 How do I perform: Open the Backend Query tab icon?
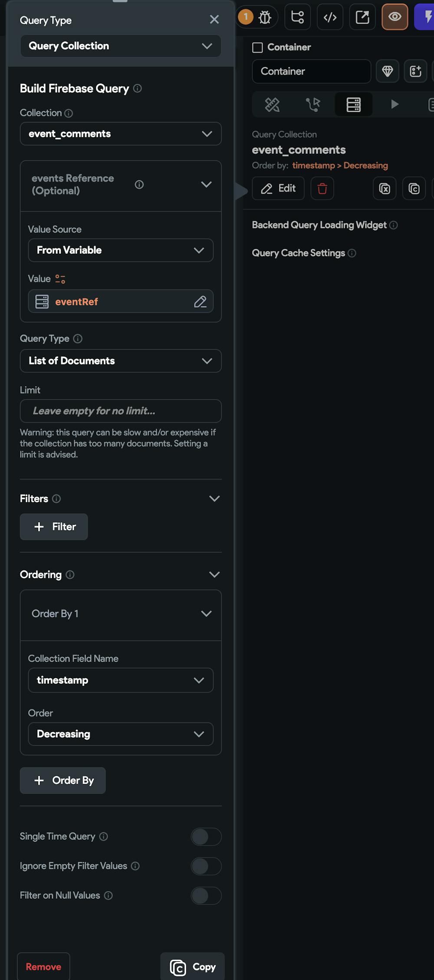point(354,104)
